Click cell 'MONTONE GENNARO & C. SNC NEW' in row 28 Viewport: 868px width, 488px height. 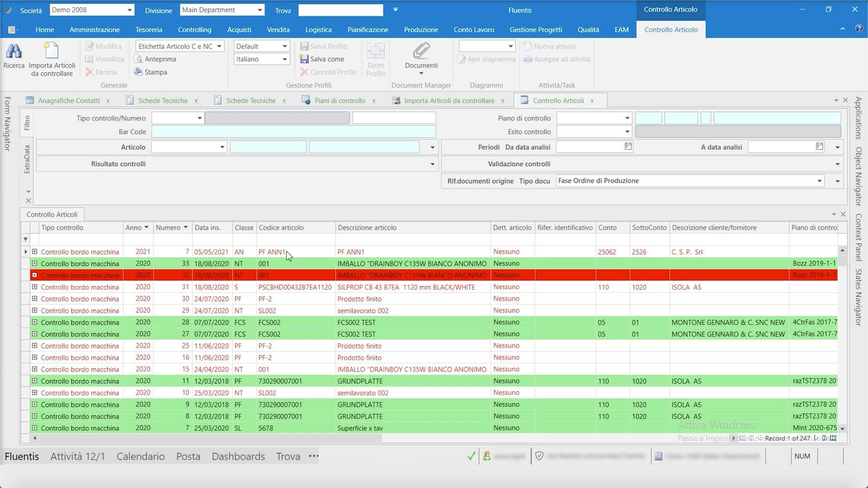click(728, 322)
